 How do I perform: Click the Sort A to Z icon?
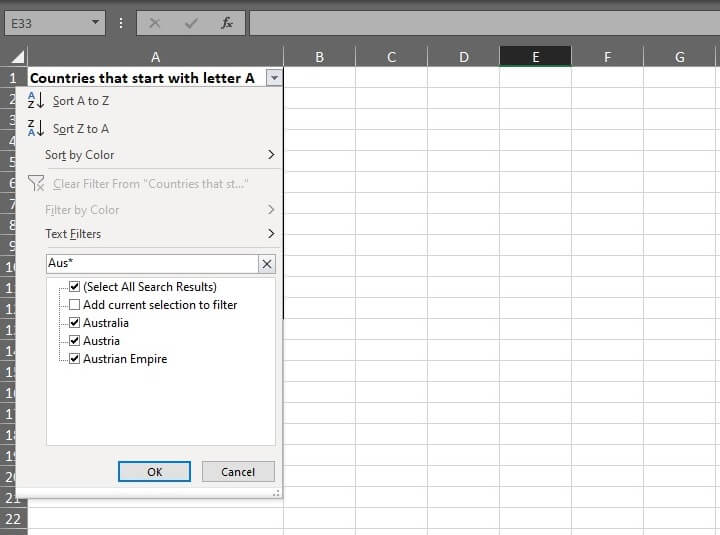pos(36,100)
